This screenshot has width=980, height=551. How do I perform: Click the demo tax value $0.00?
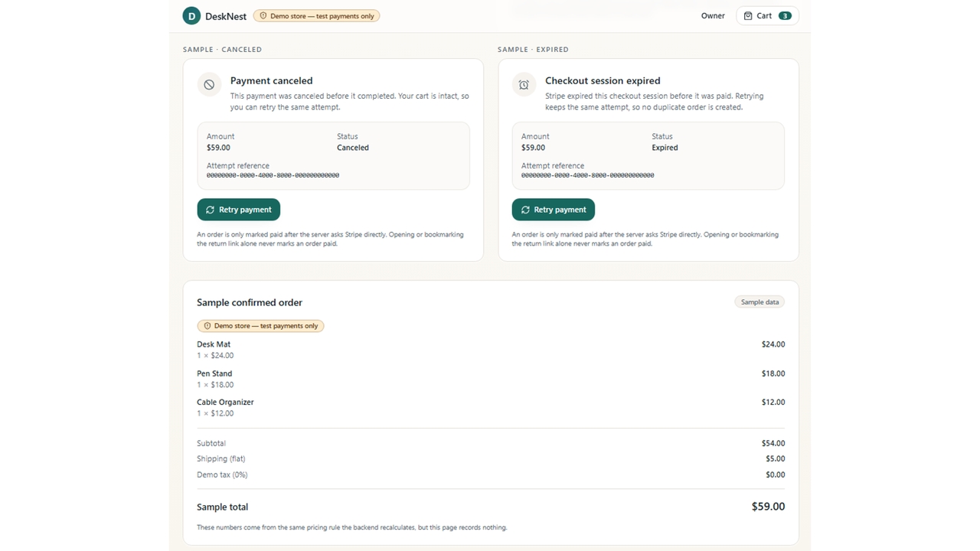tap(776, 474)
